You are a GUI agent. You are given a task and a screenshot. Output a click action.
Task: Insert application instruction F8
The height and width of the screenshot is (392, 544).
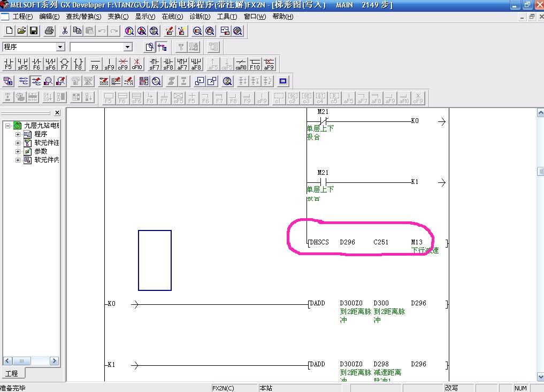coord(78,64)
